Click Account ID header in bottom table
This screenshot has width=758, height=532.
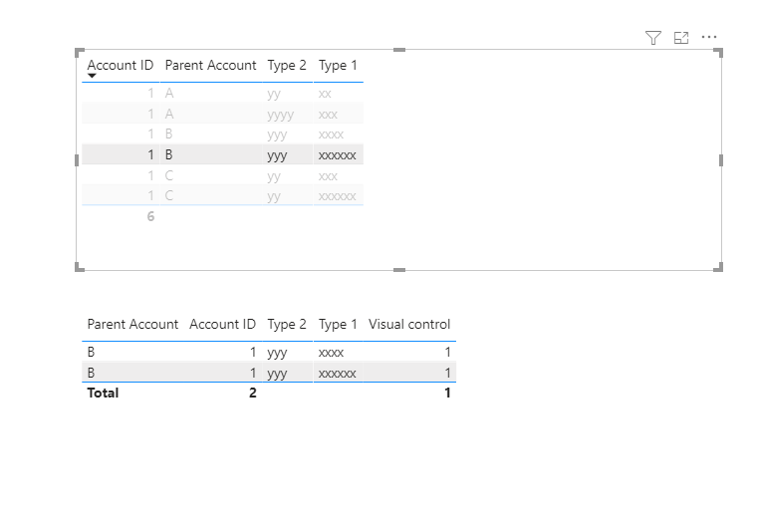[222, 324]
